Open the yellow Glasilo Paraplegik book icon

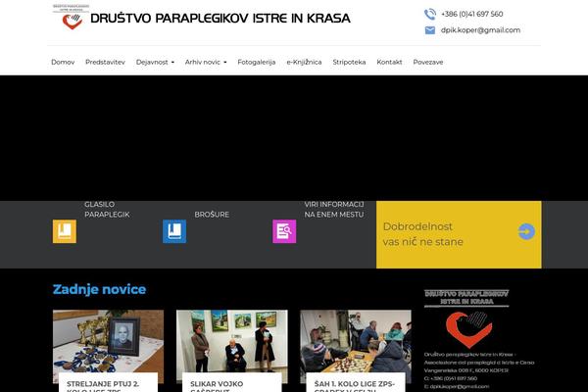tap(65, 231)
